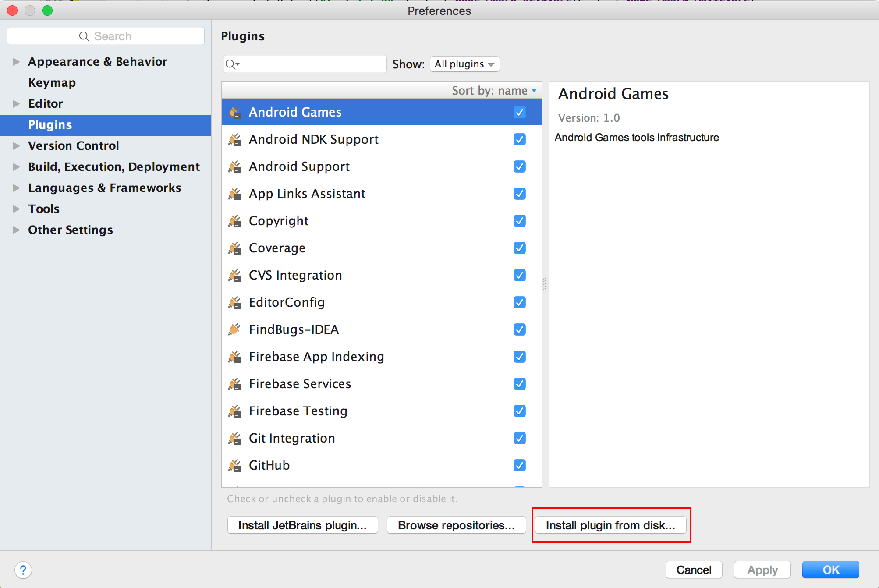Screen dimensions: 879x588
Task: Disable CVS Integration plugin checkbox
Action: click(520, 275)
